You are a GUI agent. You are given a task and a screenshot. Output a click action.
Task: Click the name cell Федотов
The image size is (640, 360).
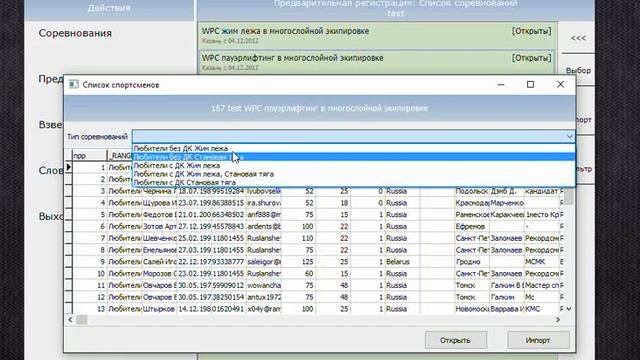click(159, 215)
